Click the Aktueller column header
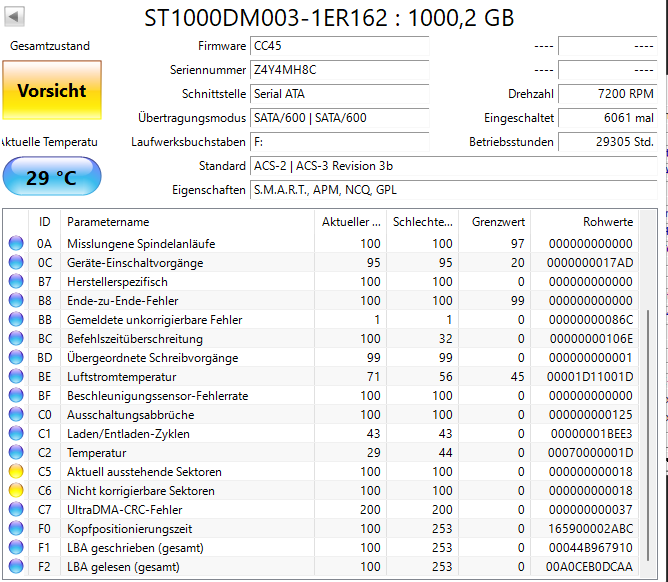 [350, 222]
